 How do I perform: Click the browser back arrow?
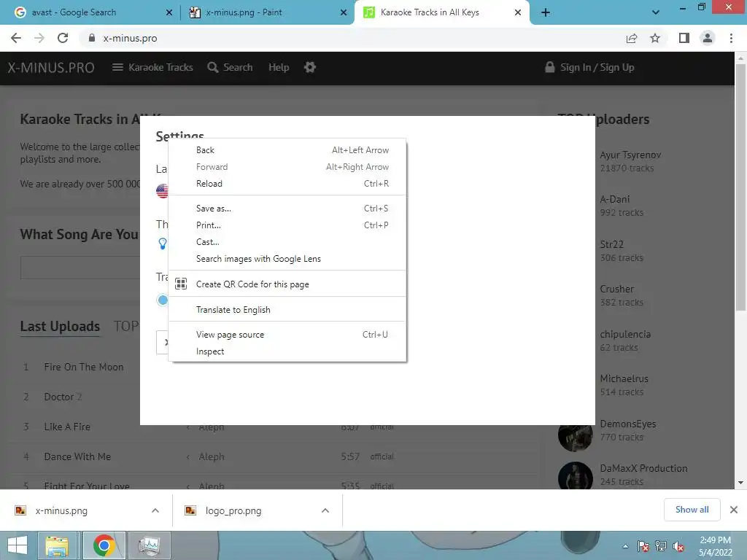[x=16, y=38]
